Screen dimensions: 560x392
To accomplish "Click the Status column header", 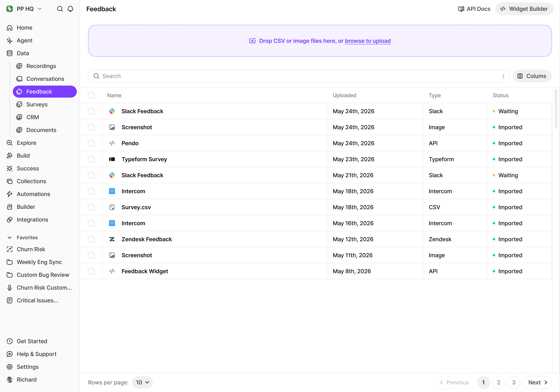I will pos(501,95).
